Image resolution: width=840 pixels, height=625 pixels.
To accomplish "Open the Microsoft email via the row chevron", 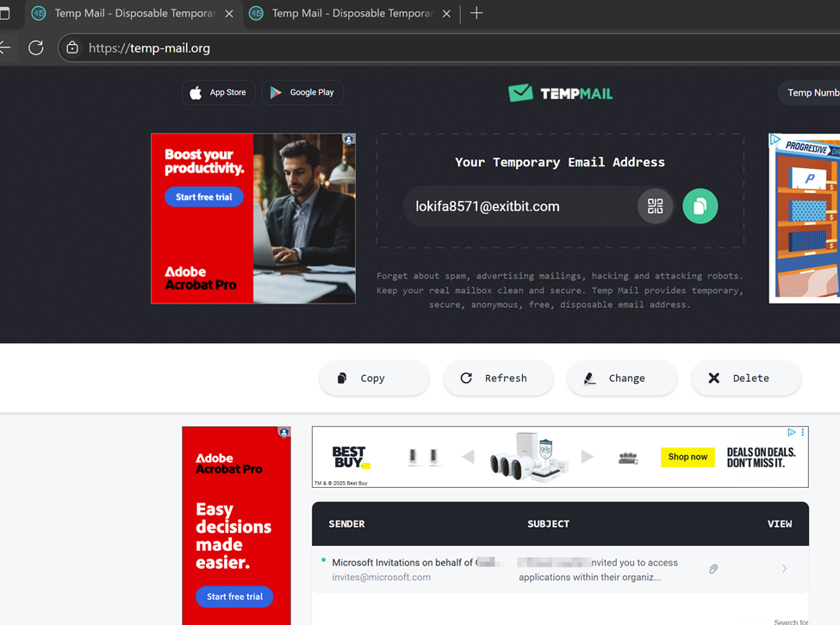I will 784,569.
